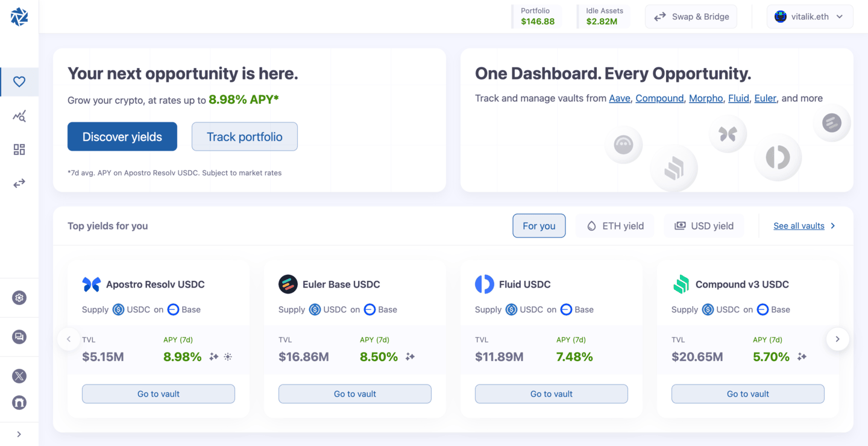868x446 pixels.
Task: Open the Idle Assets $2.82M summary
Action: pos(603,17)
